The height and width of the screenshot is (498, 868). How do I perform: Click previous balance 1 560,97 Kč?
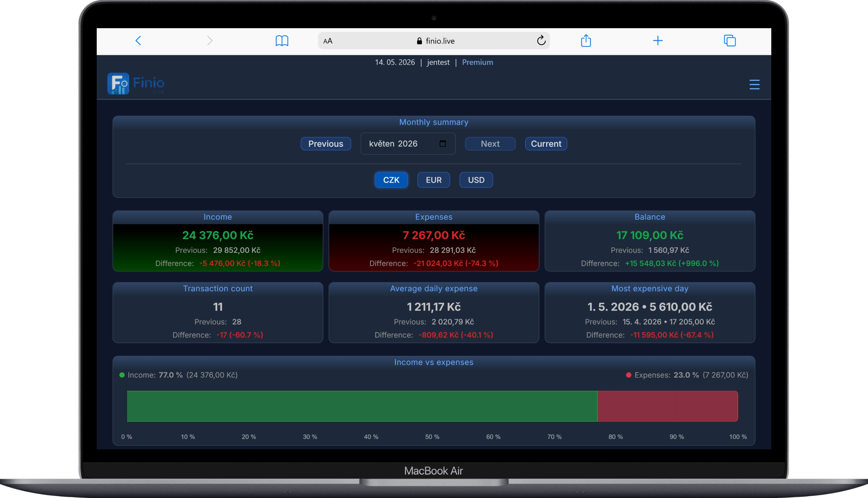pos(668,250)
